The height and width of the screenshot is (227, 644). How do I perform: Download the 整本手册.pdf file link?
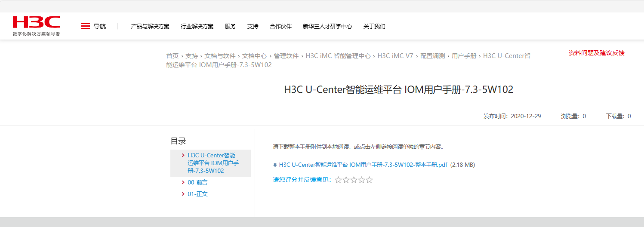coord(363,165)
